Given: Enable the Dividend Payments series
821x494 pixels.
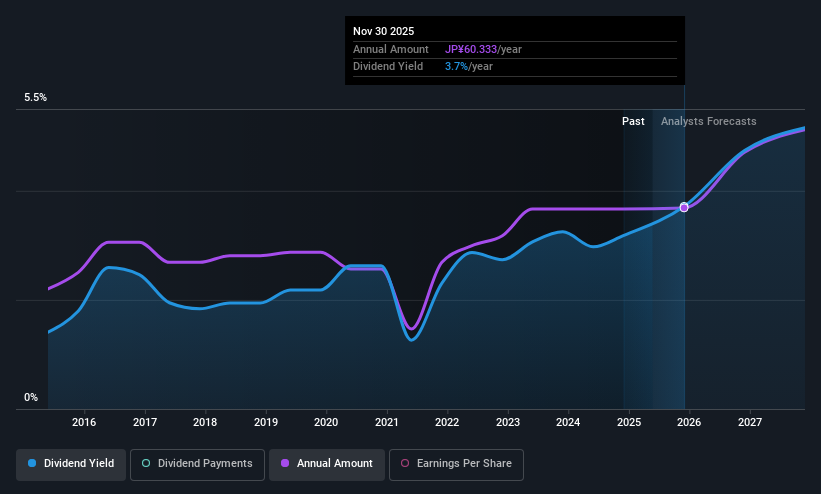Looking at the screenshot, I should click(x=197, y=464).
